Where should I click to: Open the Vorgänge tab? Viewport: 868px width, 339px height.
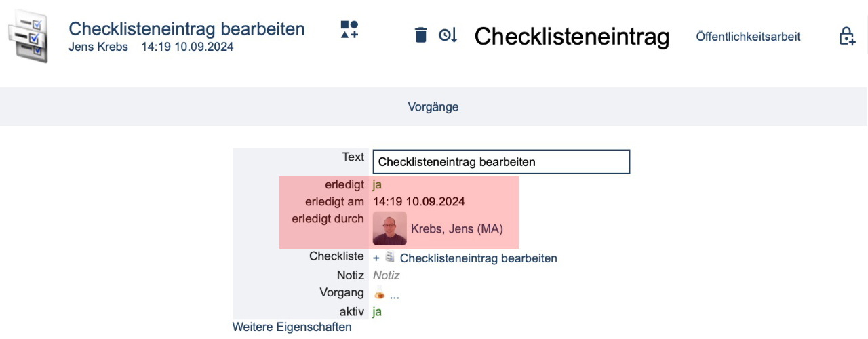433,106
